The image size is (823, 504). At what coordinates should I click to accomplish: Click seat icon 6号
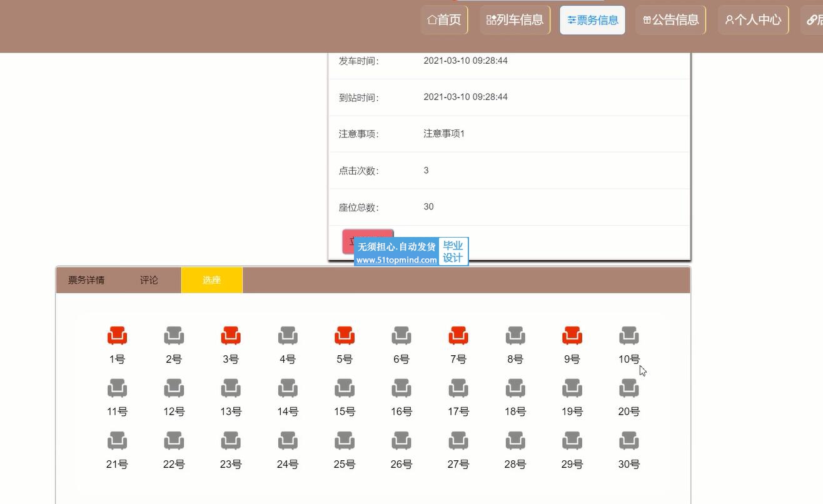[x=401, y=336]
